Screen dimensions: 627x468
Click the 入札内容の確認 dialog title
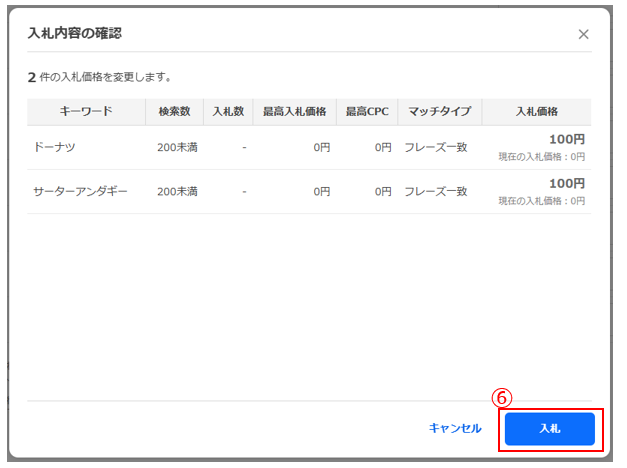75,33
